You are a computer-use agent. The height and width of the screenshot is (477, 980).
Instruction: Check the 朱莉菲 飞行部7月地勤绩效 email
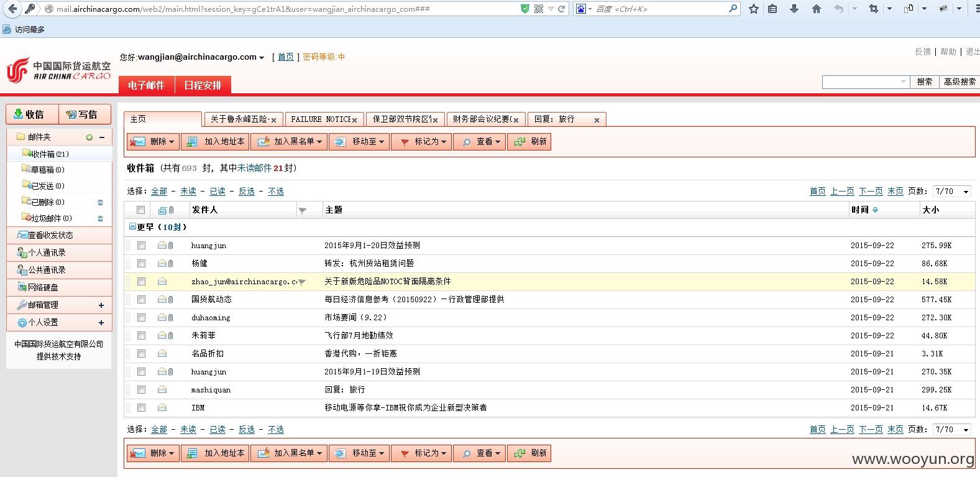pos(141,336)
